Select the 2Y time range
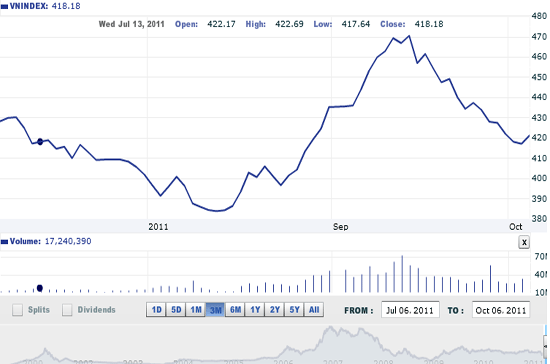 (x=275, y=310)
